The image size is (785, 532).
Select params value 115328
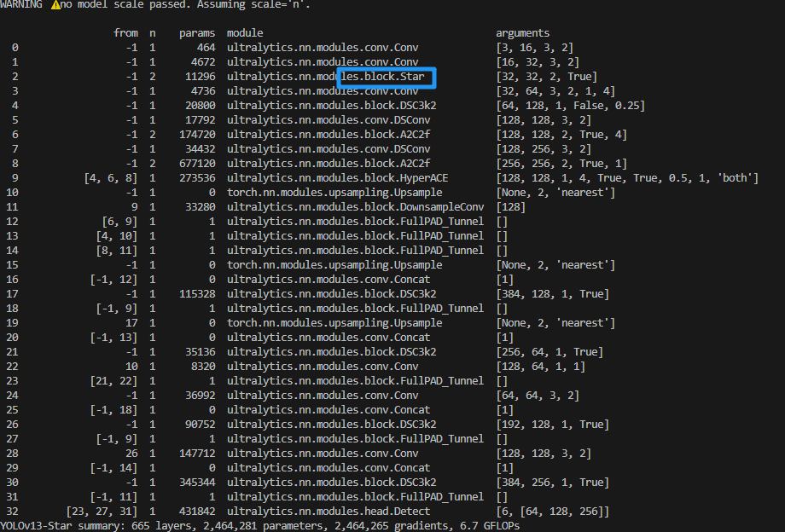click(x=197, y=294)
